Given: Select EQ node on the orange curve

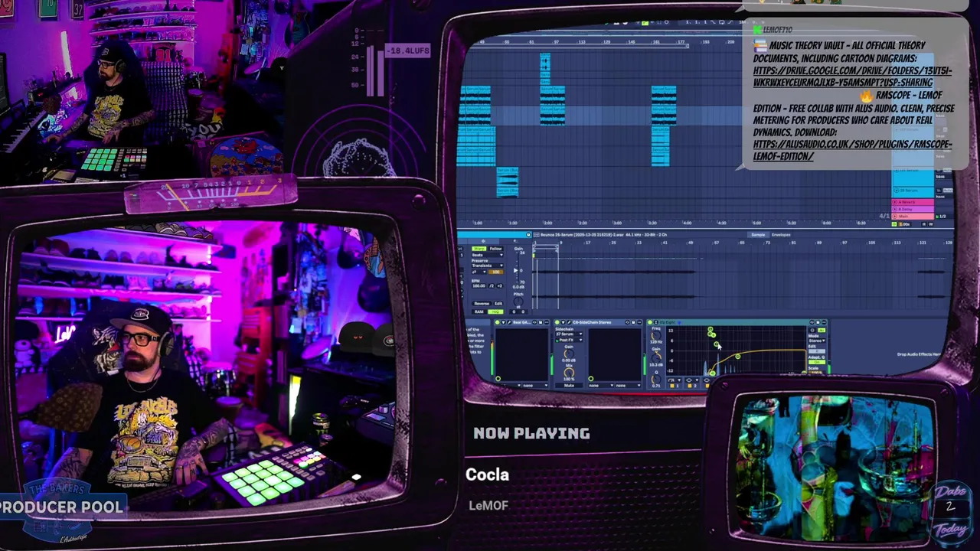Looking at the screenshot, I should [738, 357].
